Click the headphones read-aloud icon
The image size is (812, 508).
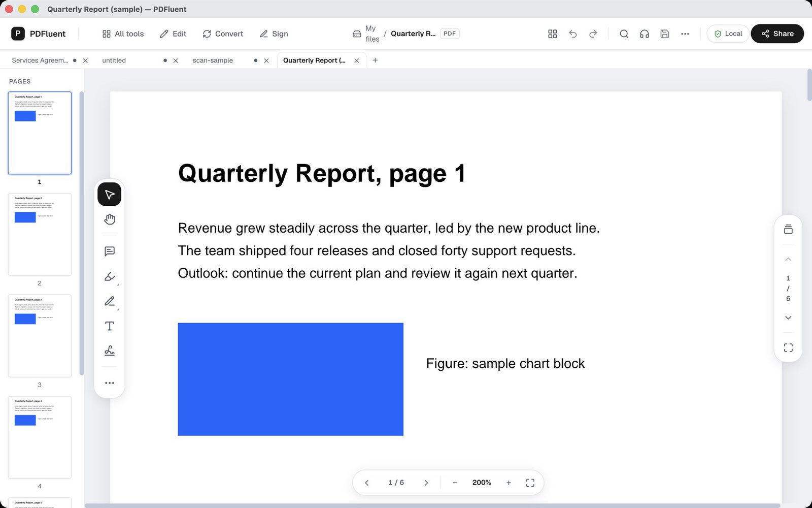coord(645,34)
